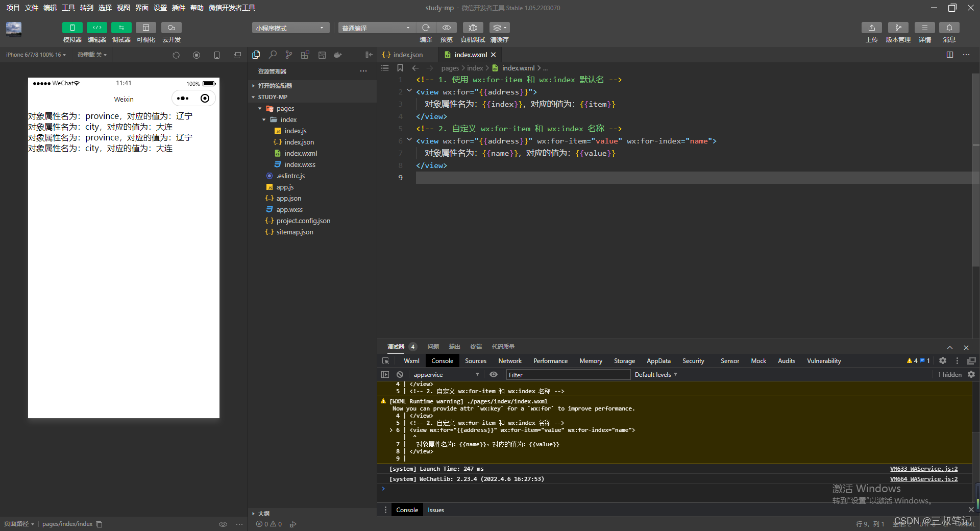Switch to the 终端 panel tab

[x=476, y=347]
